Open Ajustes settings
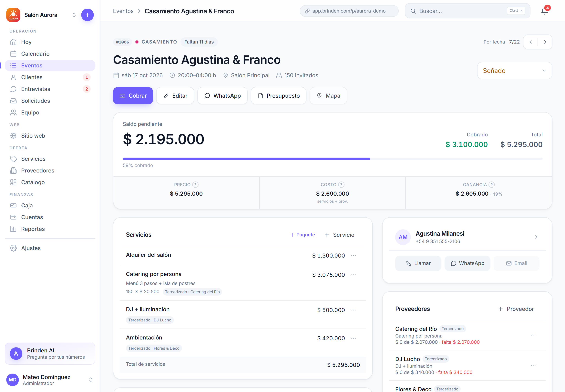Viewport: 565px width, 392px height. point(50,248)
